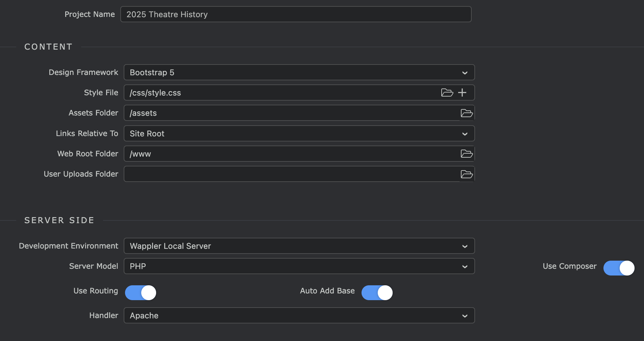Expand the Links Relative To dropdown

point(299,134)
